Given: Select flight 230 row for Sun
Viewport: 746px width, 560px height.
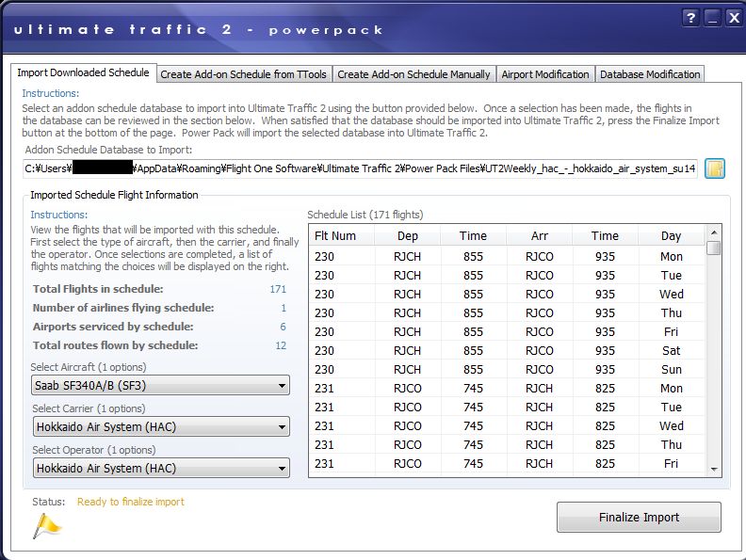Looking at the screenshot, I should [x=507, y=370].
